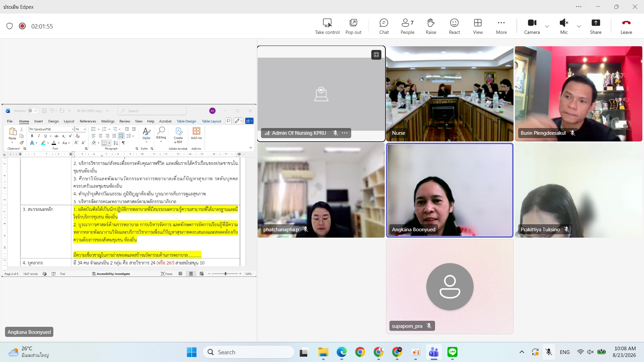Open the View layout options
This screenshot has width=644, height=362.
tap(478, 26)
